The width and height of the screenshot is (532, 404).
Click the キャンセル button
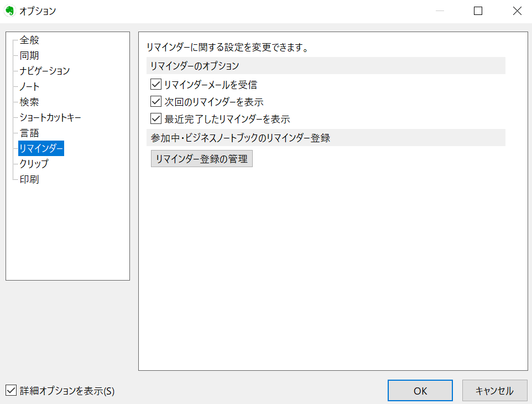click(494, 391)
